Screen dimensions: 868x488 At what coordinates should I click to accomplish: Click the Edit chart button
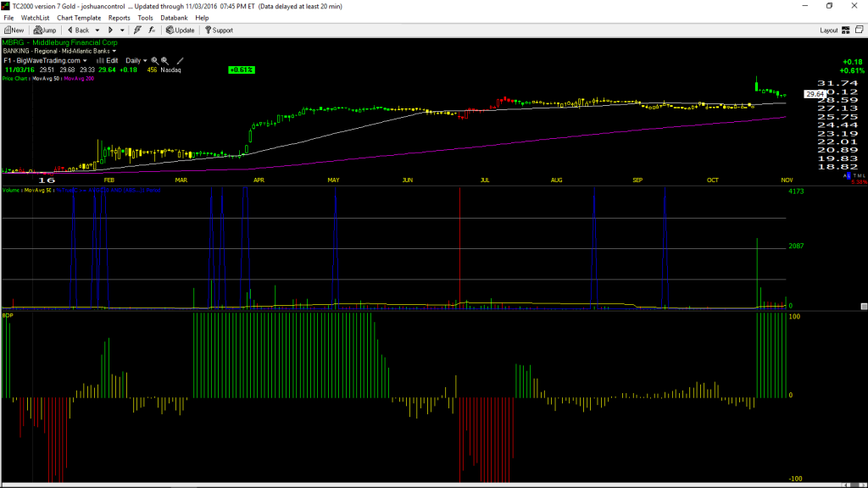click(x=108, y=61)
